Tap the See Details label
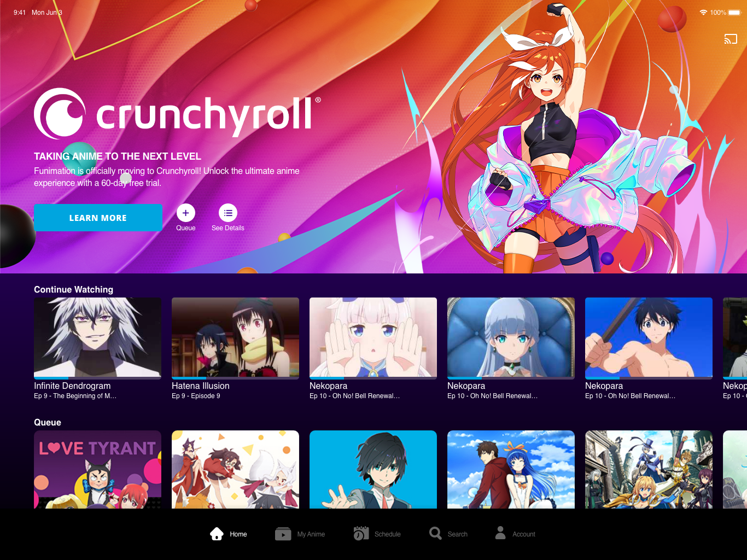The width and height of the screenshot is (747, 560). (228, 228)
